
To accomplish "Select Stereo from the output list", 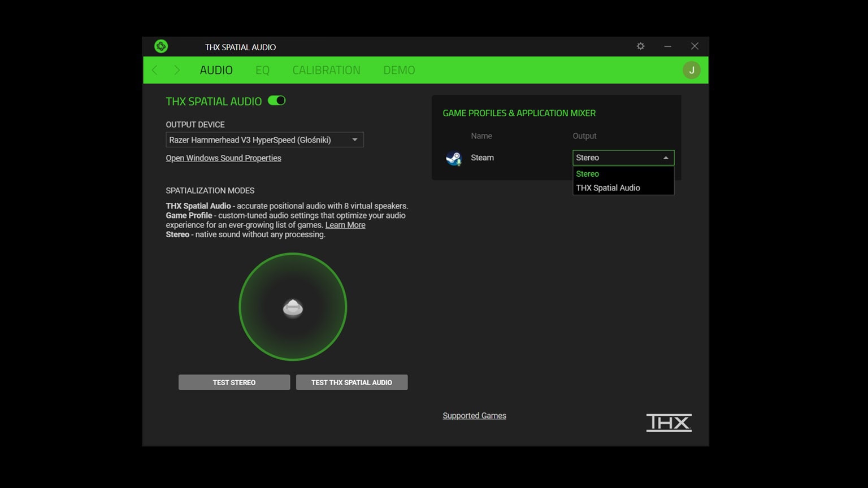I will pyautogui.click(x=623, y=174).
